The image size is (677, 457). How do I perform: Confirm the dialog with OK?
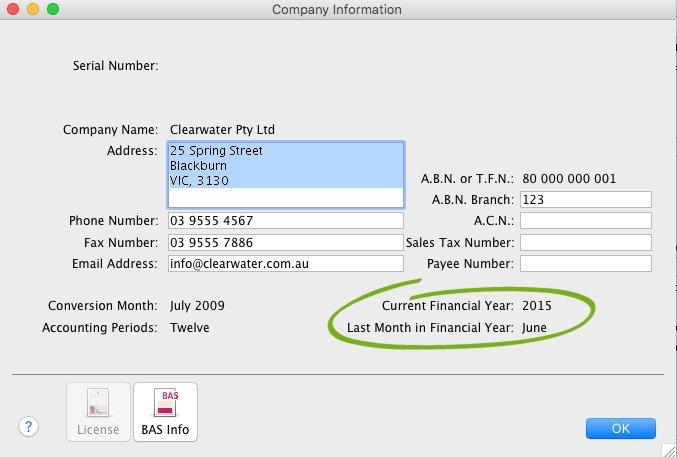click(620, 428)
